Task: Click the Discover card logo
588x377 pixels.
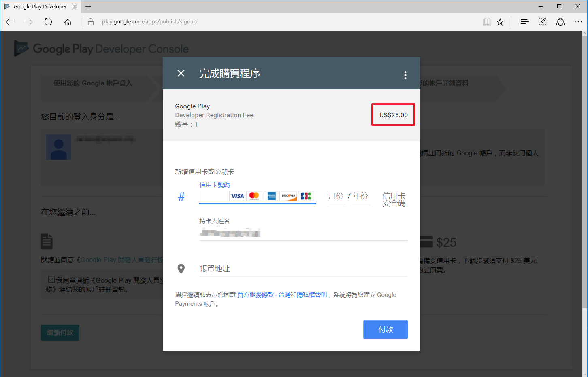Action: coord(289,196)
